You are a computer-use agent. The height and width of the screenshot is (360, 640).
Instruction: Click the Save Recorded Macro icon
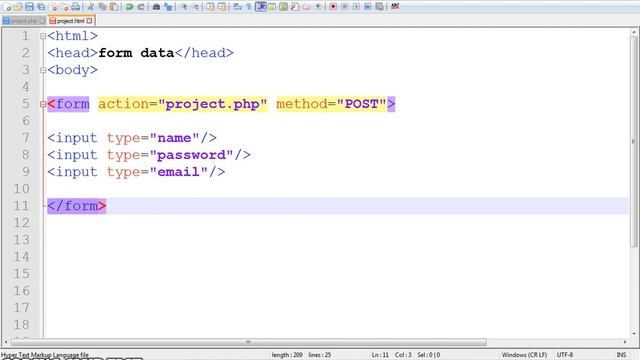380,7
